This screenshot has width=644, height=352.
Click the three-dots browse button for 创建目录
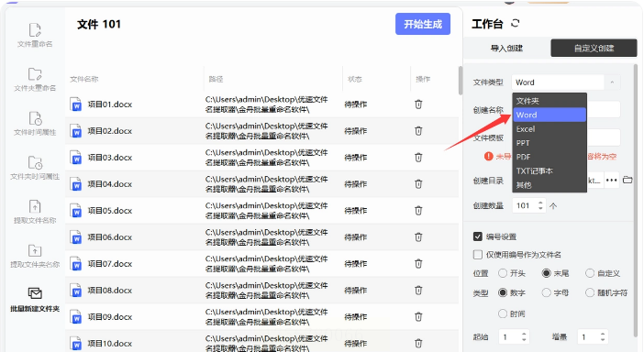612,180
